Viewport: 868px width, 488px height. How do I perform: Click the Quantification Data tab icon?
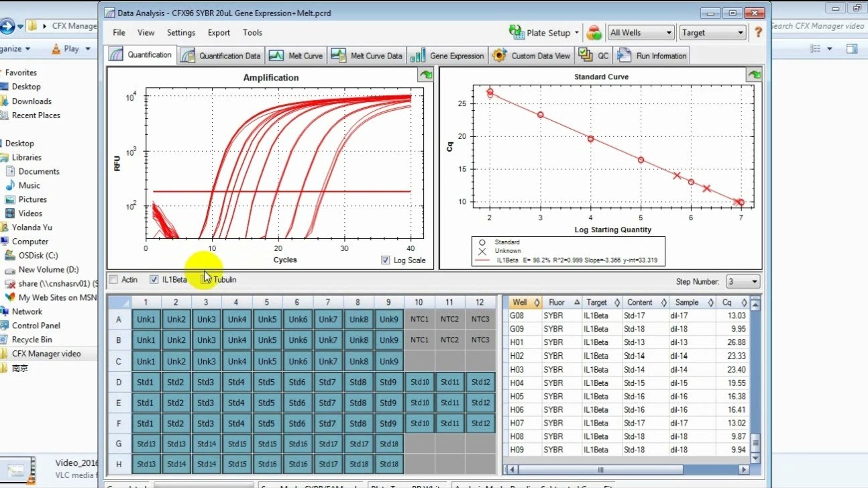(188, 56)
